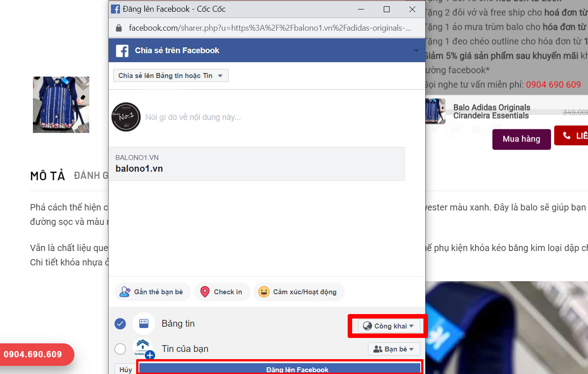Click the 'Đăng lên Facebook' button
Viewport: 588px width, 374px height.
click(x=280, y=369)
